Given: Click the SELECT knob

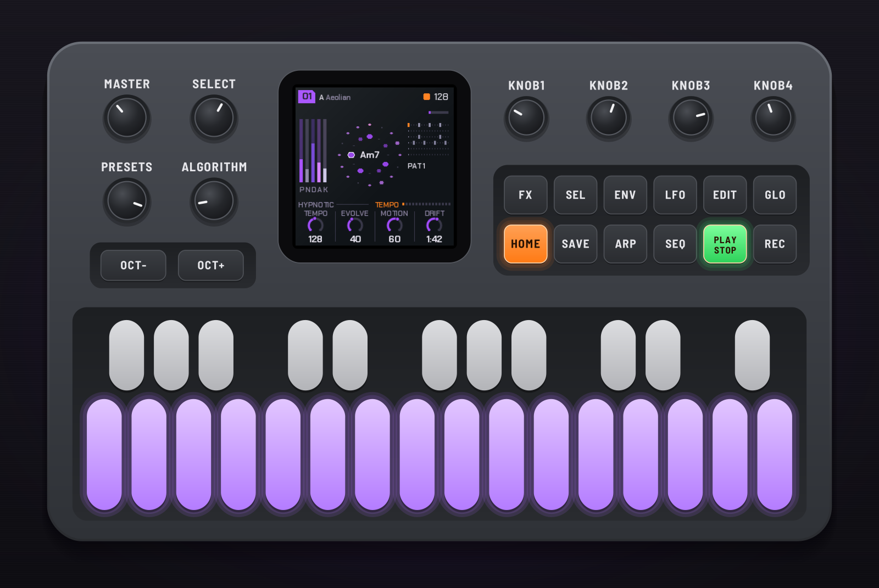Looking at the screenshot, I should [x=214, y=117].
